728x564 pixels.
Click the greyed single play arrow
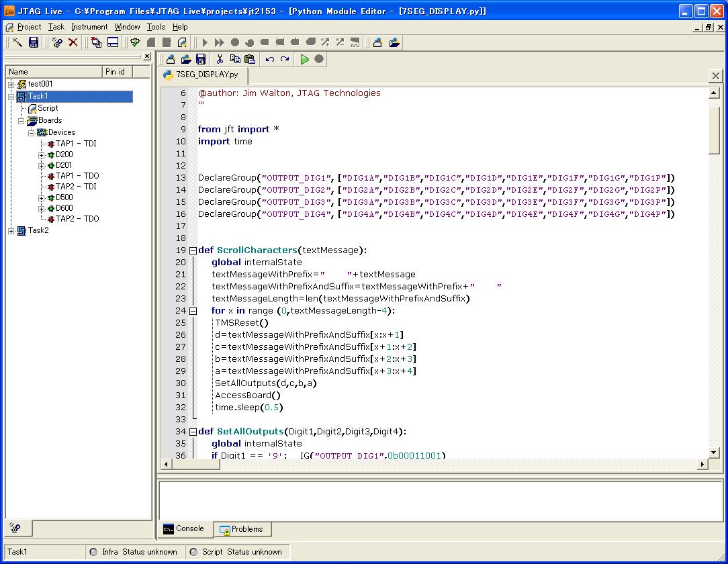[x=205, y=43]
